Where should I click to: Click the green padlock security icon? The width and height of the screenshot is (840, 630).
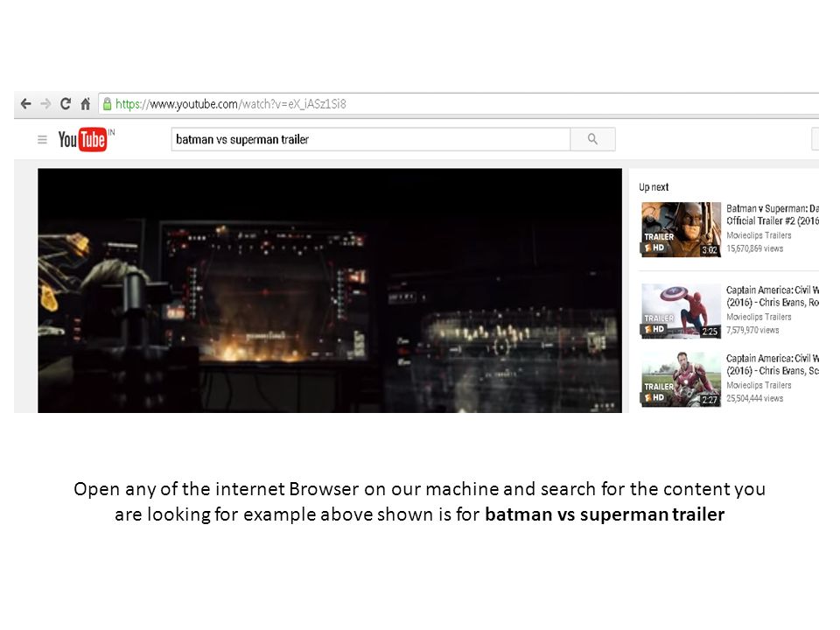coord(107,104)
